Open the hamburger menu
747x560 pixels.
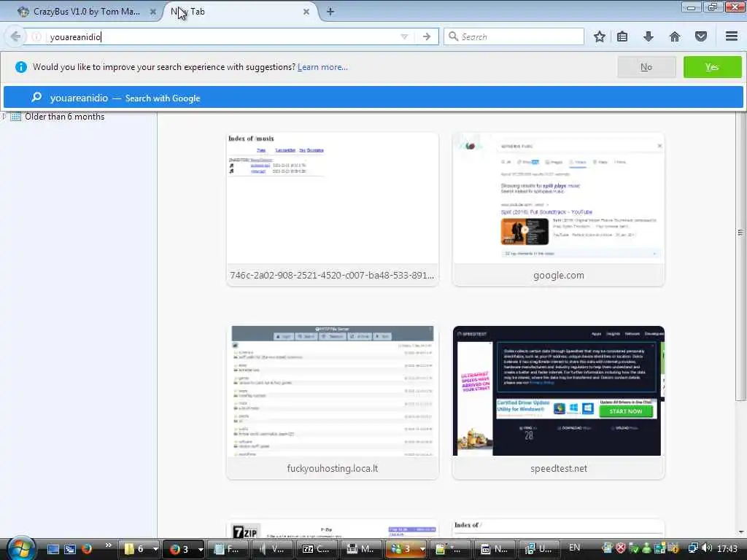point(732,36)
